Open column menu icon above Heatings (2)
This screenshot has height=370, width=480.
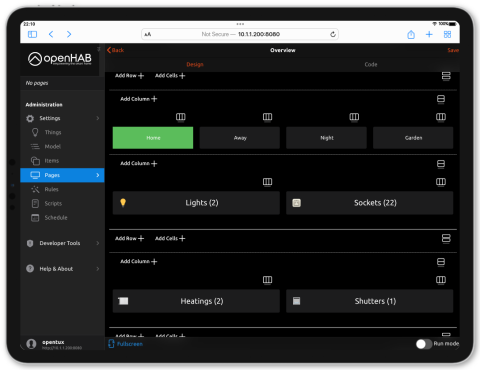pos(267,280)
